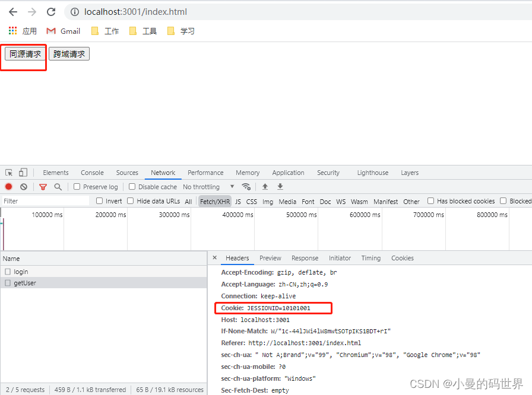Tick the Invert filter checkbox
532x395 pixels.
pos(100,201)
